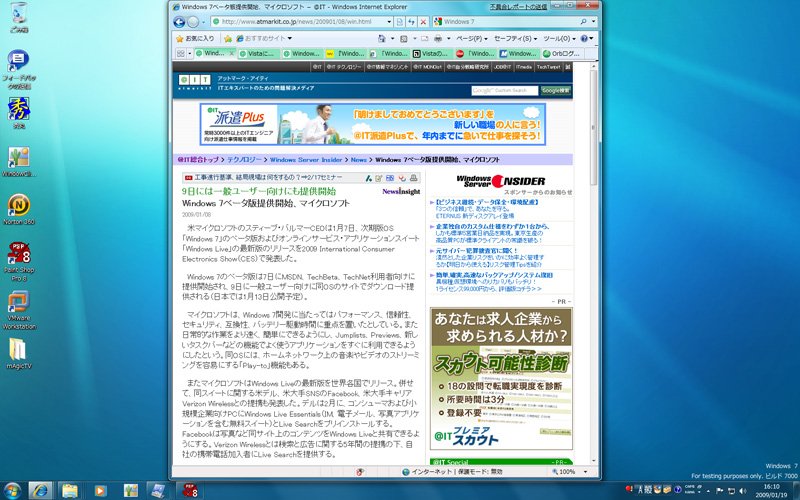Click the search magnifier icon
The image size is (800, 500).
point(583,22)
